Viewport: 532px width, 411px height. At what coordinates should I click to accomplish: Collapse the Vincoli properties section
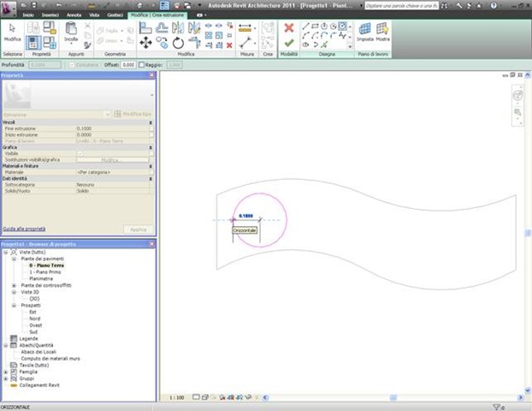click(151, 122)
